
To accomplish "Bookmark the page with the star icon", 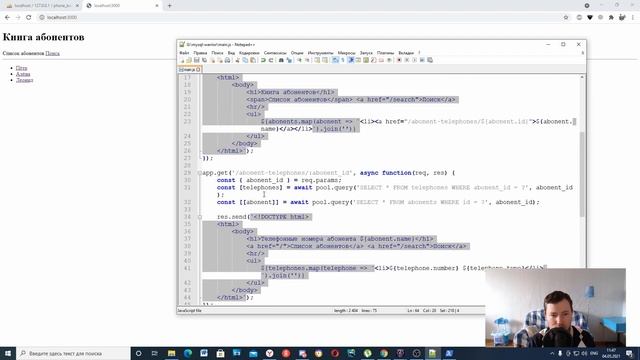I will pos(566,17).
